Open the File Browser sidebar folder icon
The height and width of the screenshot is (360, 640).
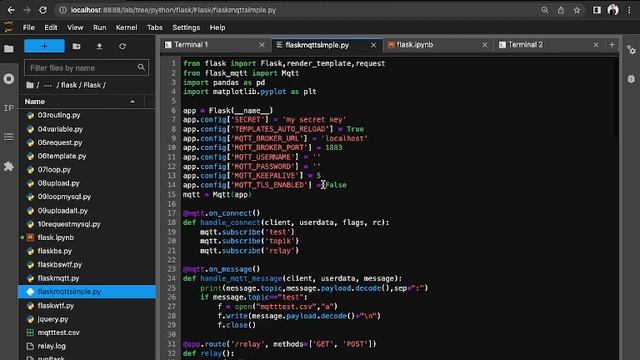pyautogui.click(x=9, y=49)
